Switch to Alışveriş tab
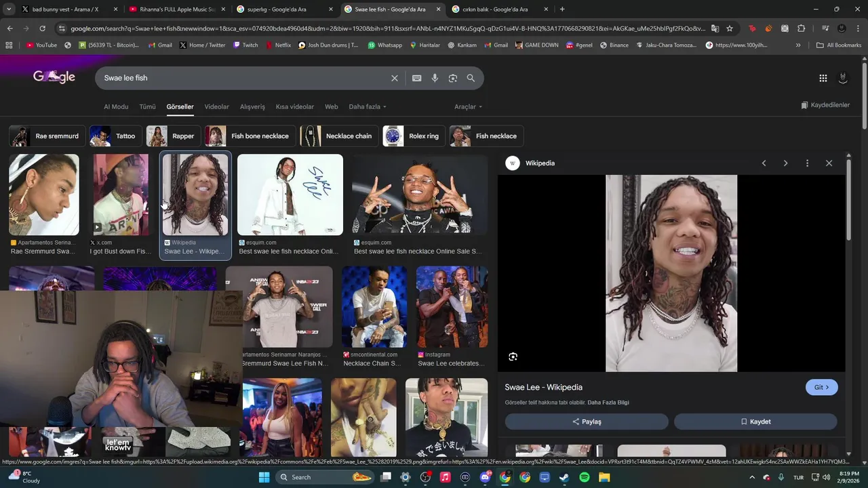 point(252,107)
